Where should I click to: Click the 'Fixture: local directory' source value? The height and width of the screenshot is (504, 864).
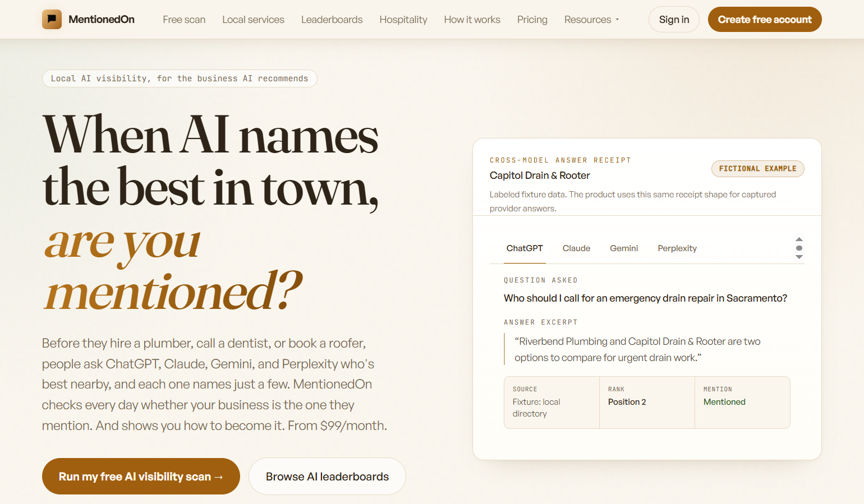pos(536,408)
